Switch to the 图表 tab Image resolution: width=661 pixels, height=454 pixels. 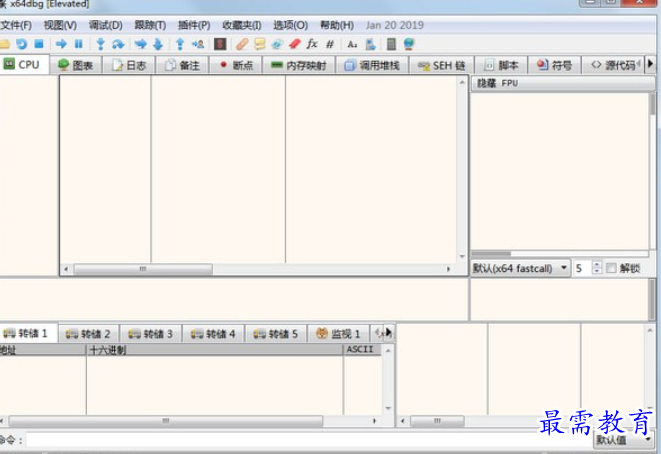tap(76, 65)
